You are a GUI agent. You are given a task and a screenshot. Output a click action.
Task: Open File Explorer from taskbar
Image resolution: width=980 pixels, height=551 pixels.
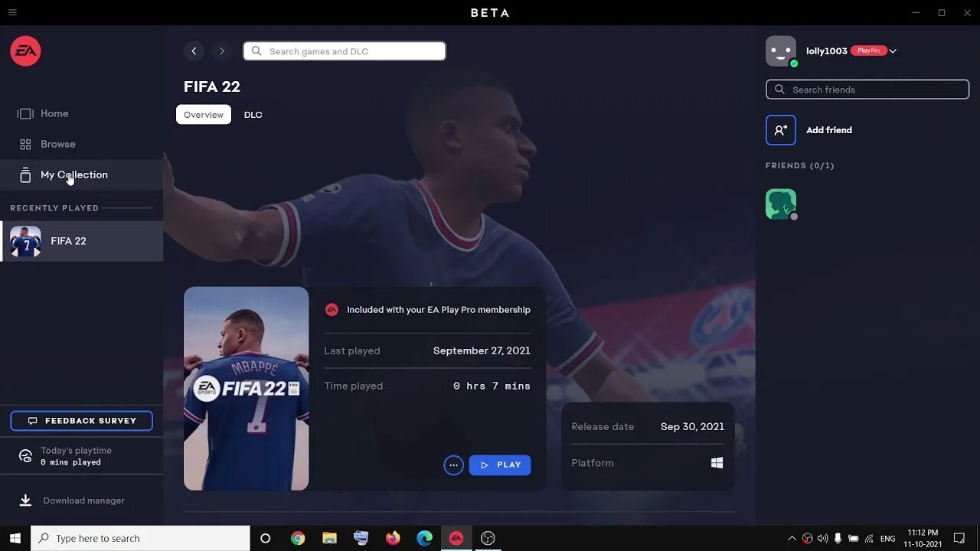[329, 538]
